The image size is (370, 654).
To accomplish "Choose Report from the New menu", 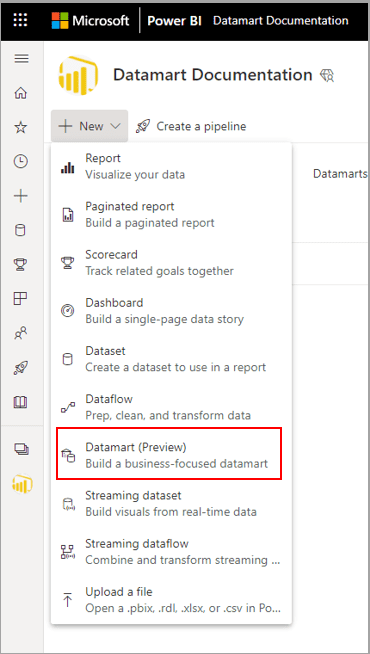I will (x=171, y=166).
